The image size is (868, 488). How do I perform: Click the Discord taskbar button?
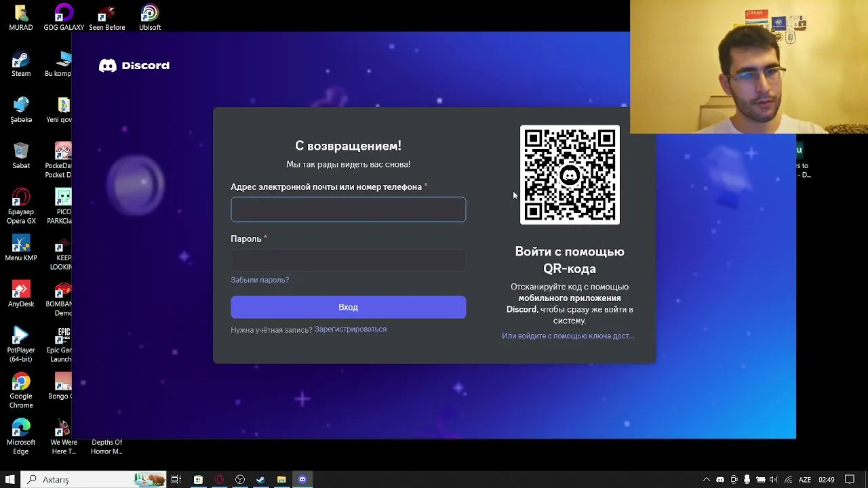coord(302,480)
